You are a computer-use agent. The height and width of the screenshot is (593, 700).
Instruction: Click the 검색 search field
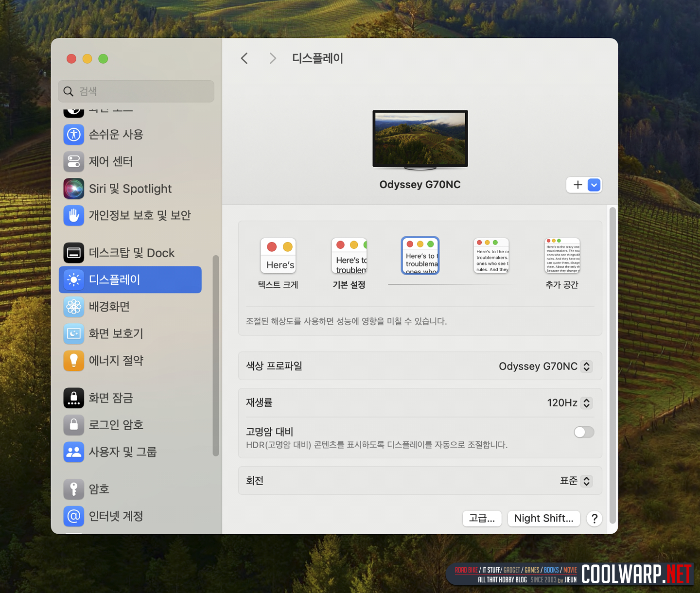coord(136,91)
